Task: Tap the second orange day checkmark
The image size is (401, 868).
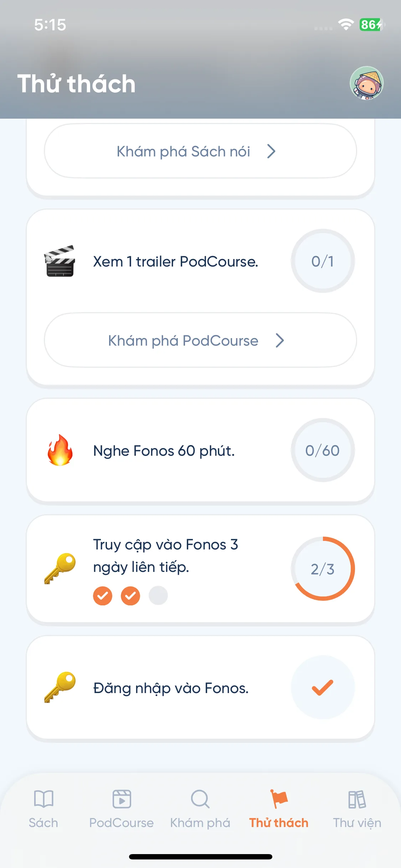Action: point(130,595)
